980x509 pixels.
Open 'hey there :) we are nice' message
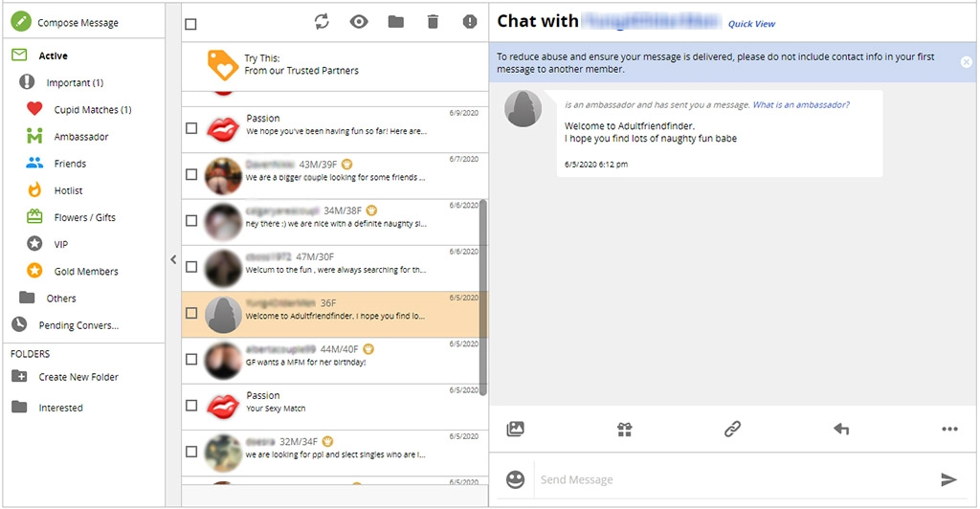click(335, 222)
